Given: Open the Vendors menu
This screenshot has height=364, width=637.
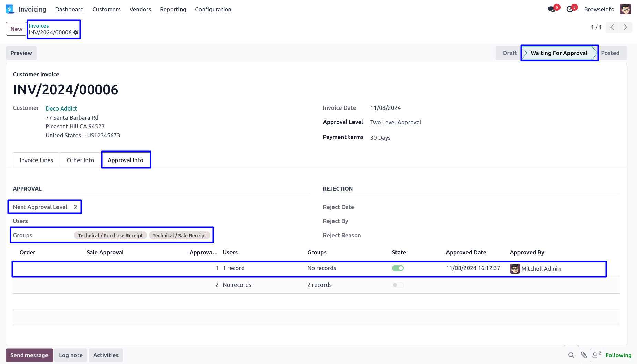Looking at the screenshot, I should 140,9.
